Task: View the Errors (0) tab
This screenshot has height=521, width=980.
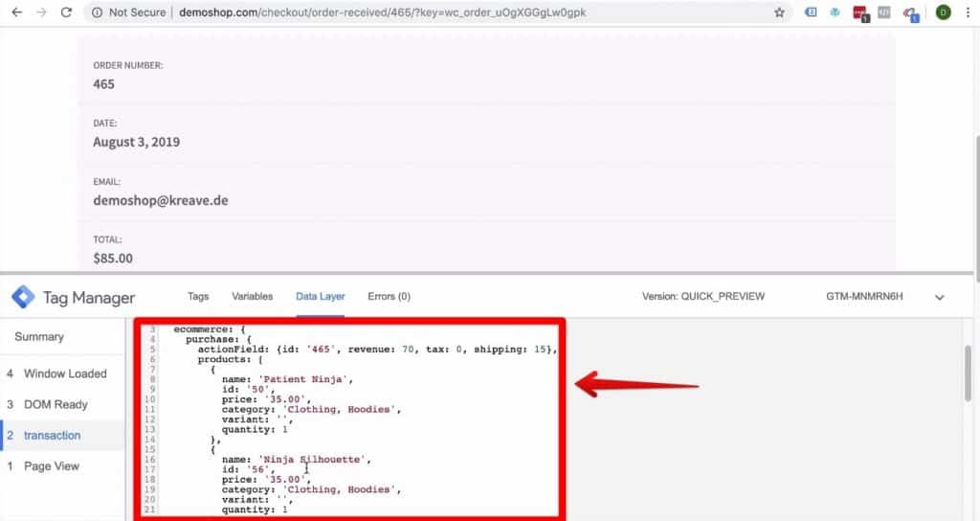Action: pyautogui.click(x=389, y=297)
